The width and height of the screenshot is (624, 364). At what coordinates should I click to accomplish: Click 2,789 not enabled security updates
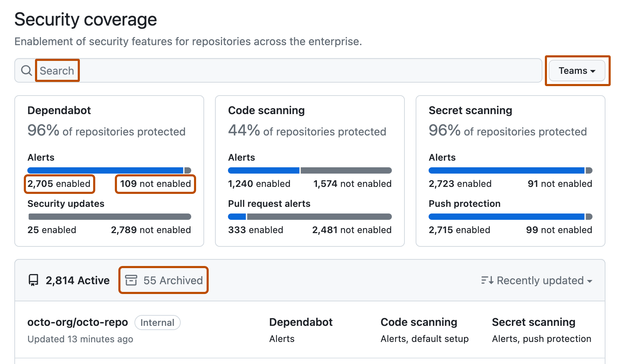tap(151, 230)
